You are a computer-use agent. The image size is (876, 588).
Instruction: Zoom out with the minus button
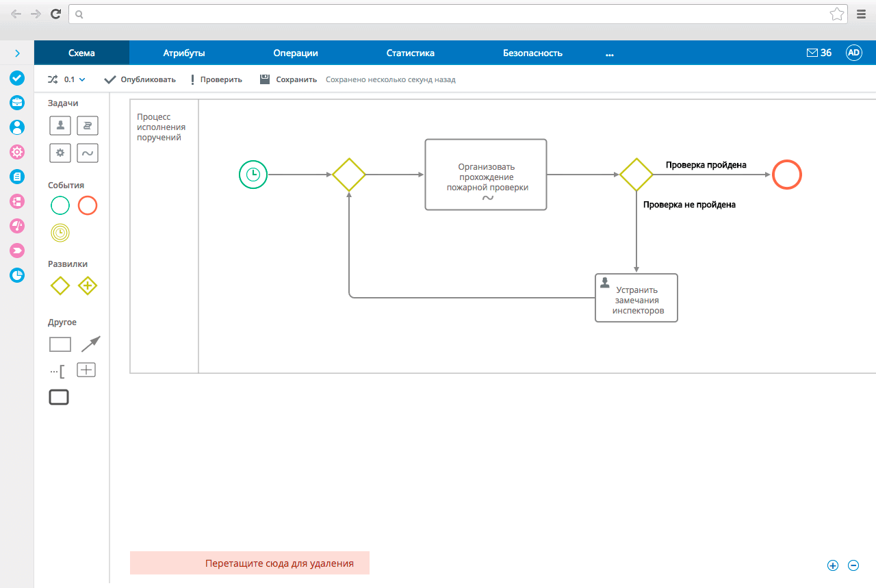tap(853, 565)
